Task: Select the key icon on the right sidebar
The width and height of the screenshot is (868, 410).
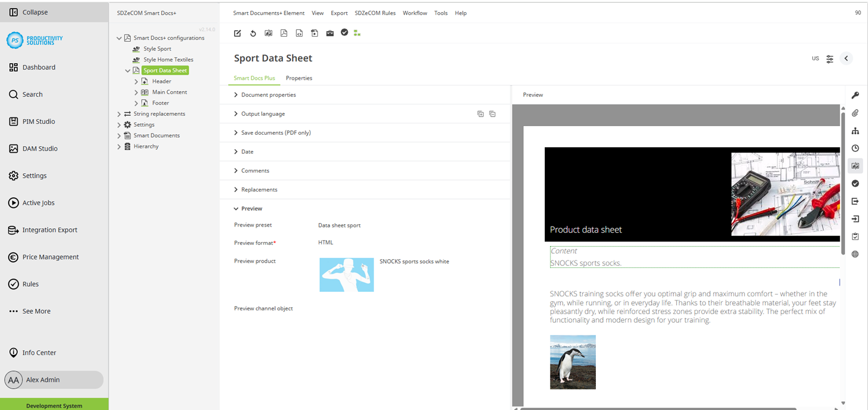Action: coord(855,95)
